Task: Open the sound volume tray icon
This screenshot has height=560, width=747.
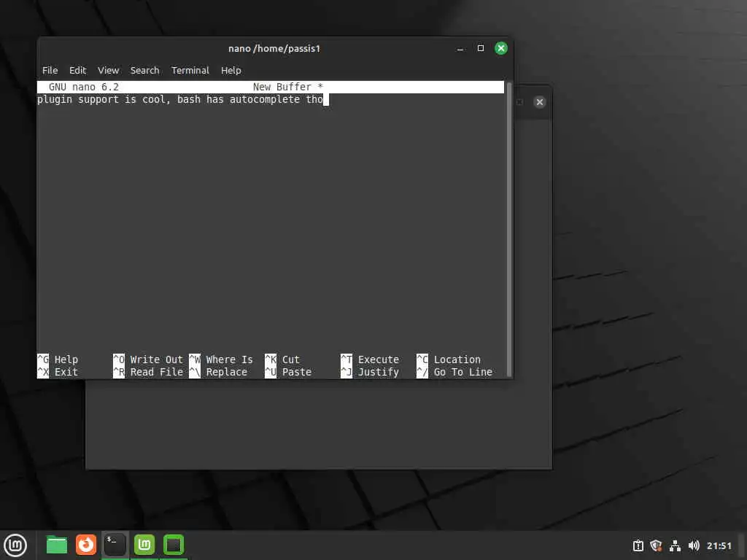Action: (x=694, y=545)
